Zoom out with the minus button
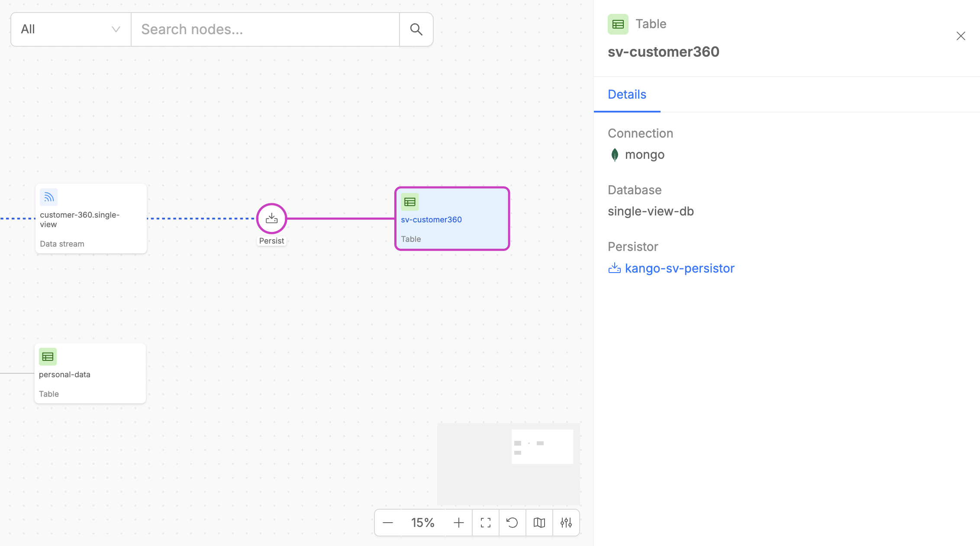Image resolution: width=980 pixels, height=546 pixels. 388,523
